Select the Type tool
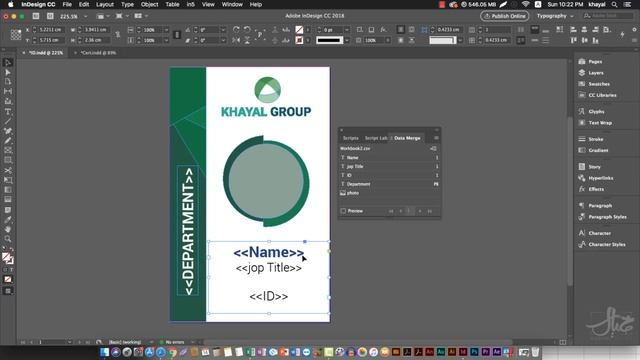 coord(8,112)
